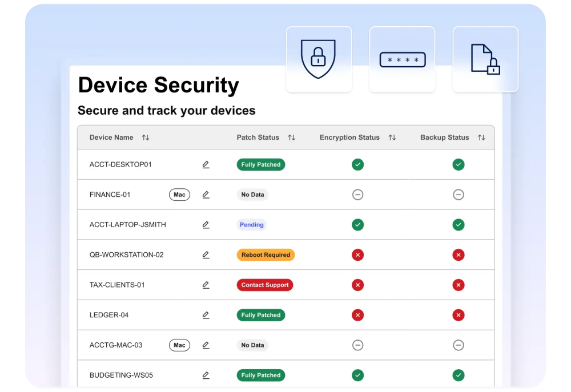The image size is (571, 392).
Task: Select the password asterisks icon
Action: coord(402,59)
